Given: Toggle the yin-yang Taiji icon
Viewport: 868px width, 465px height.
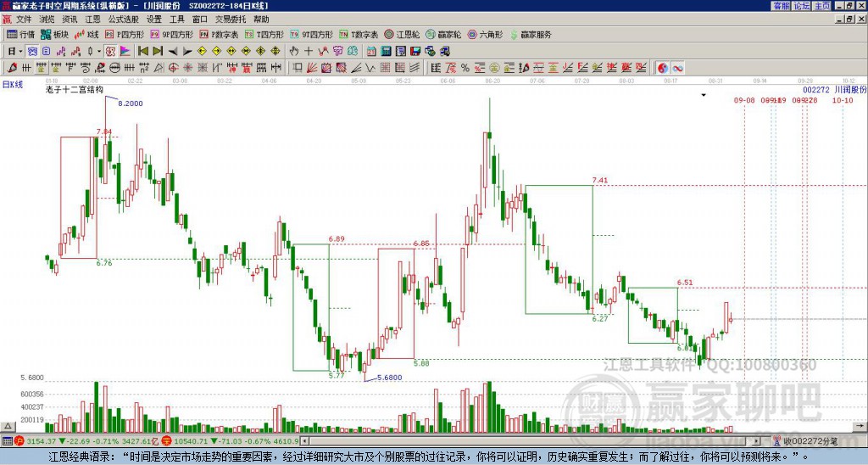Looking at the screenshot, I should tap(663, 68).
